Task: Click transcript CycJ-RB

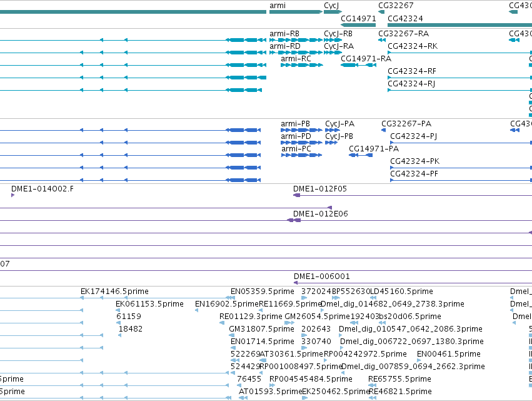Action: pos(333,40)
